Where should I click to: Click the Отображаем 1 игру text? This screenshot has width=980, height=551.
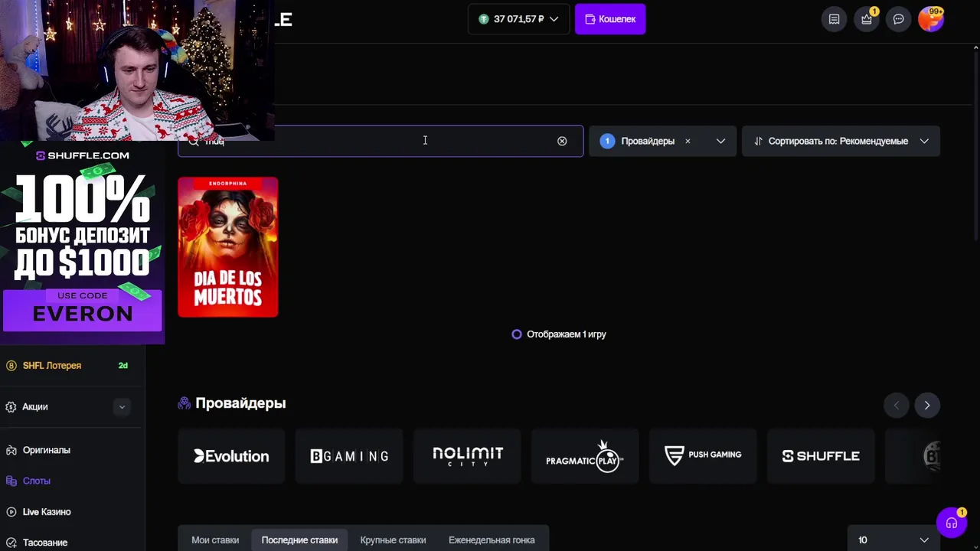tap(567, 334)
